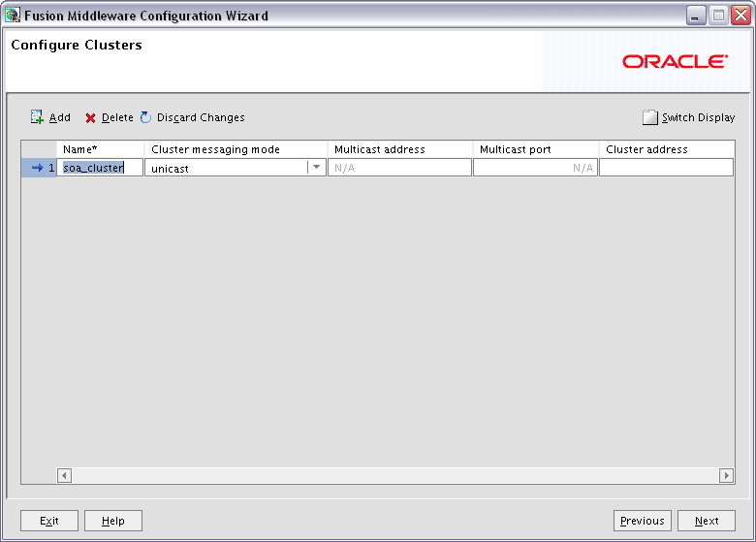Click the Configure Clusters heading
The height and width of the screenshot is (542, 756).
[x=77, y=45]
